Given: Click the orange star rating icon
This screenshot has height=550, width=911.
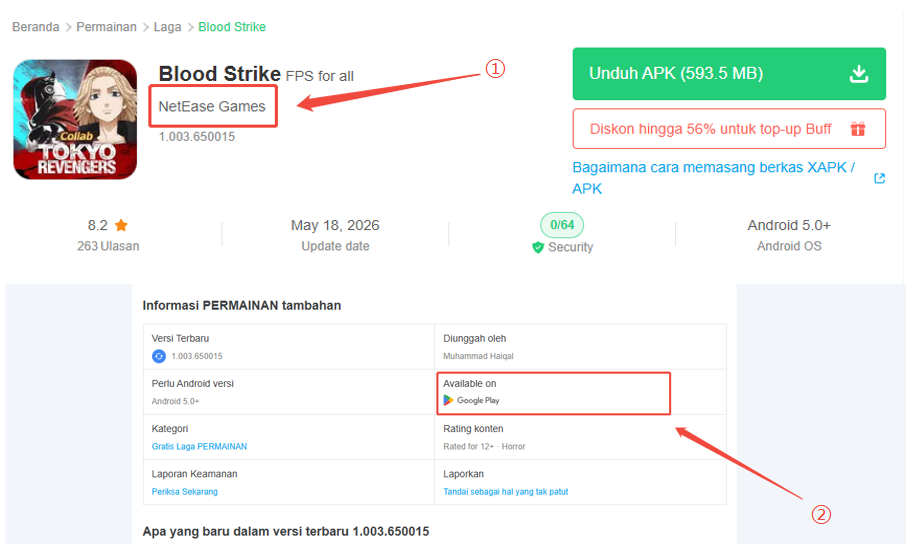Looking at the screenshot, I should 121,225.
